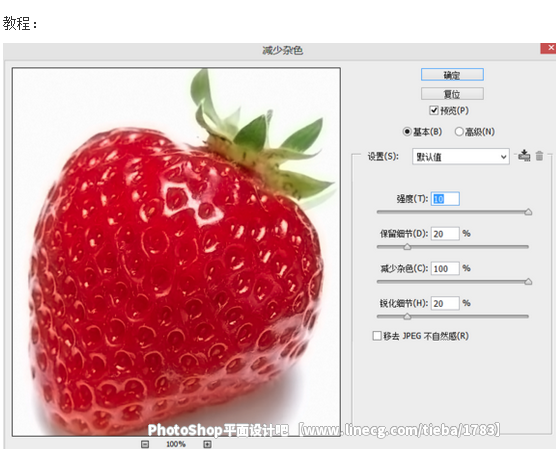Click the 确定 confirm button
556x449 pixels.
click(452, 75)
